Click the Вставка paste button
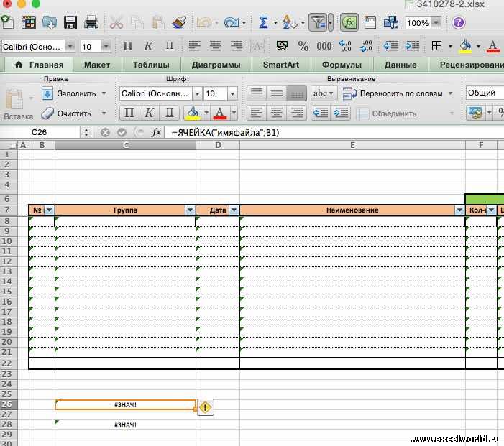Image resolution: width=504 pixels, height=446 pixels. (18, 104)
